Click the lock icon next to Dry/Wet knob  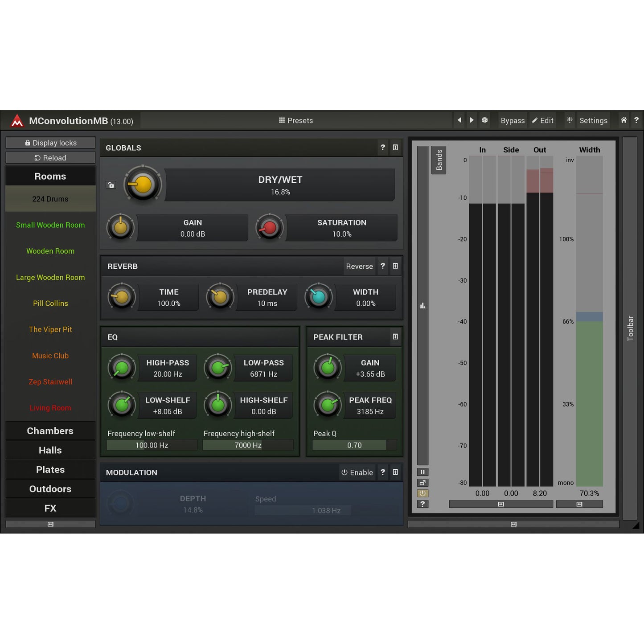(111, 185)
